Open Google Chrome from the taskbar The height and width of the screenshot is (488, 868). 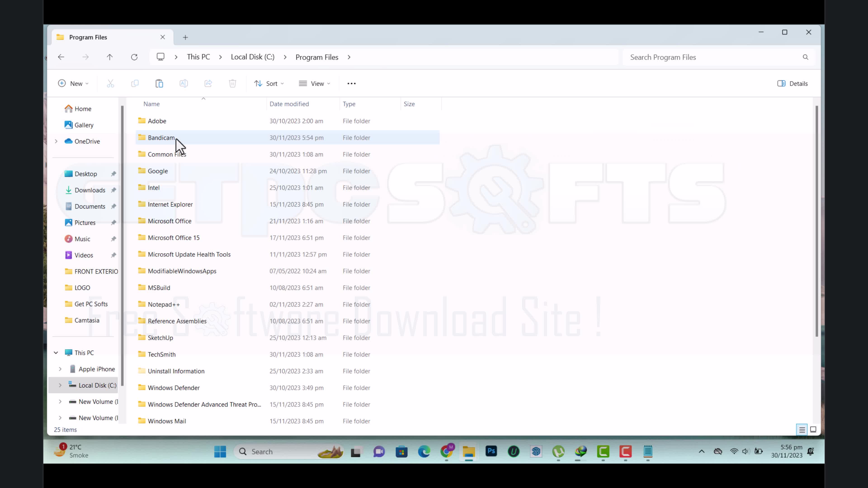447,451
